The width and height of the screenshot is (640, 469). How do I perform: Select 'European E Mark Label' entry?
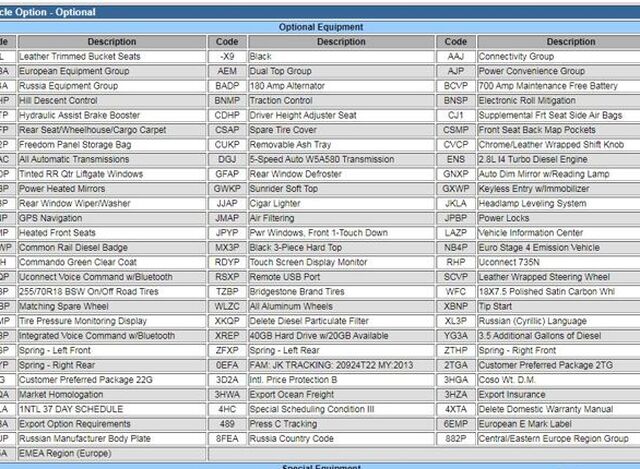(x=559, y=424)
